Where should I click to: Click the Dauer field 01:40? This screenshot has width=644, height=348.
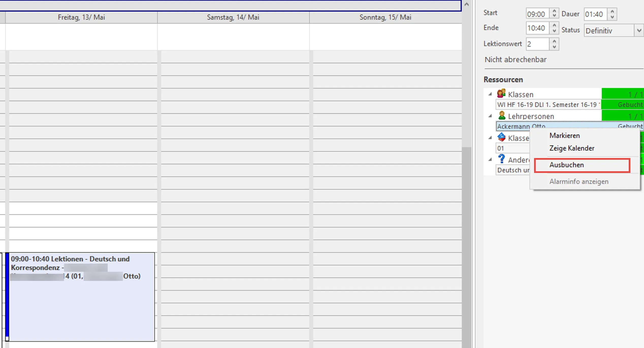[x=596, y=14]
